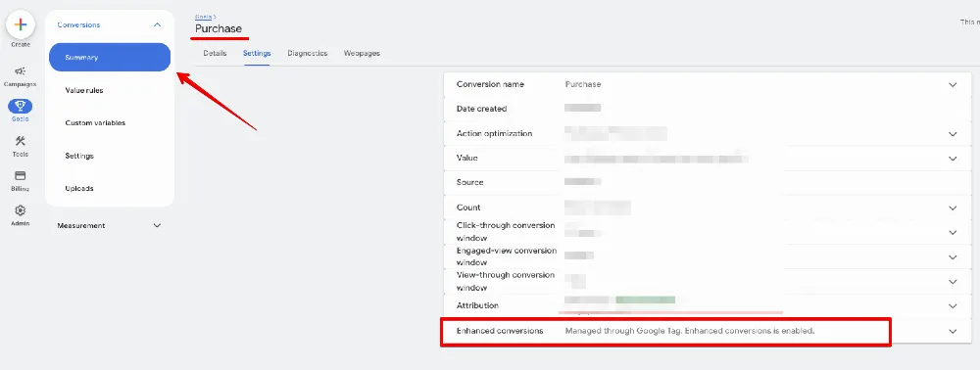Click the Source label
This screenshot has width=980, height=370.
pyautogui.click(x=470, y=183)
